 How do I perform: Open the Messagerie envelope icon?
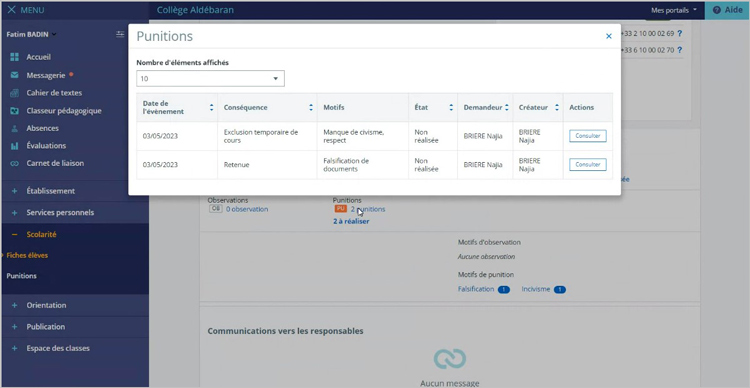click(14, 75)
